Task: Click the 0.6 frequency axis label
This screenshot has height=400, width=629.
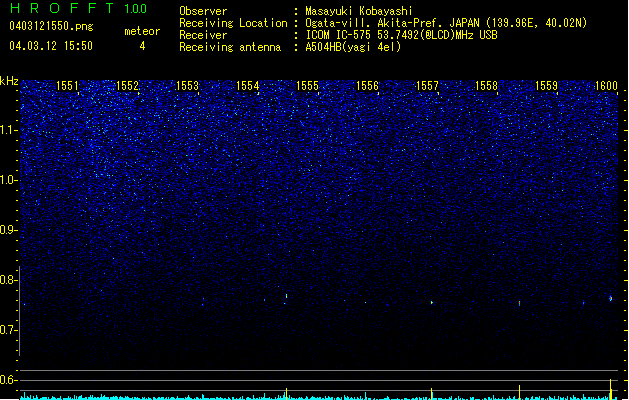Action: 9,380
